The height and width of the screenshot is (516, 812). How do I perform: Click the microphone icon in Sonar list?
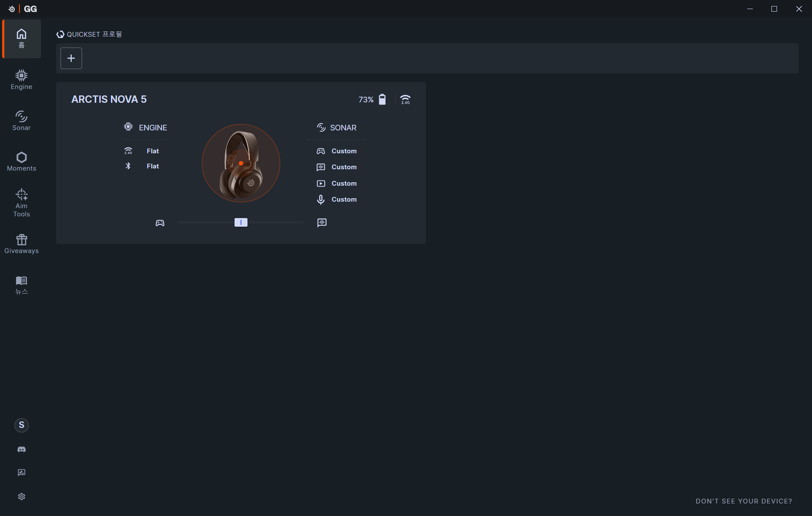[x=321, y=199]
